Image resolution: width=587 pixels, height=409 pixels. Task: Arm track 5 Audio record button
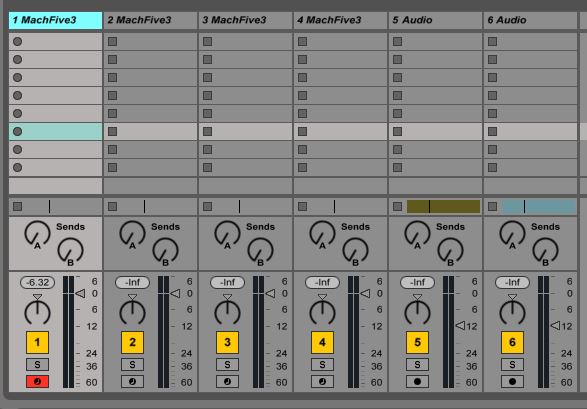pos(417,381)
